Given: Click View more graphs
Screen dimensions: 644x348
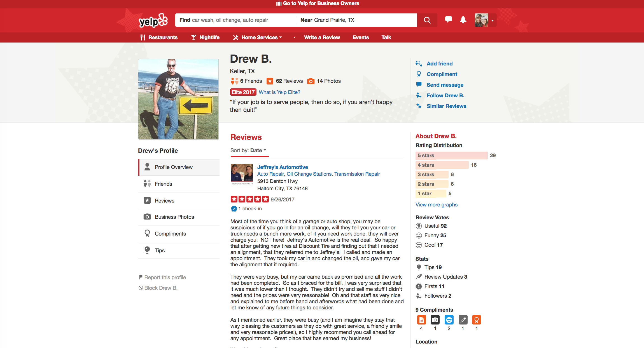Looking at the screenshot, I should (437, 204).
